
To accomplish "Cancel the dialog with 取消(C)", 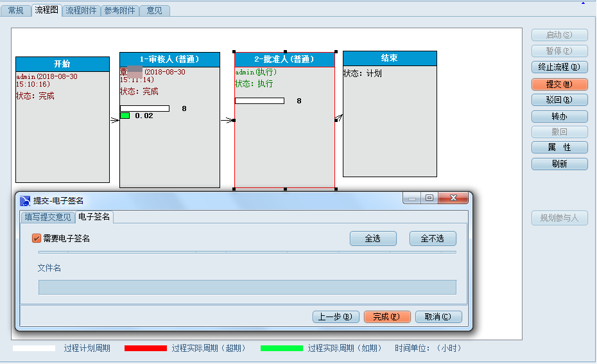I will pos(438,316).
